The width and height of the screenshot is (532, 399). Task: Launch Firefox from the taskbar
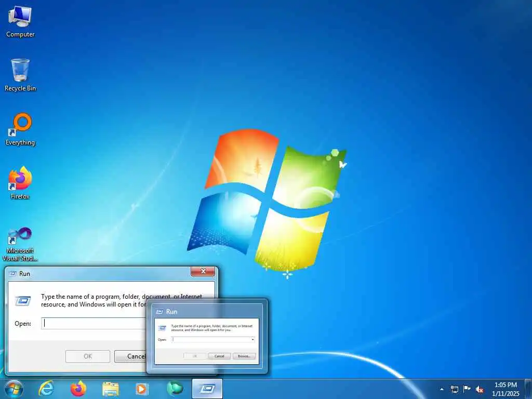click(78, 389)
